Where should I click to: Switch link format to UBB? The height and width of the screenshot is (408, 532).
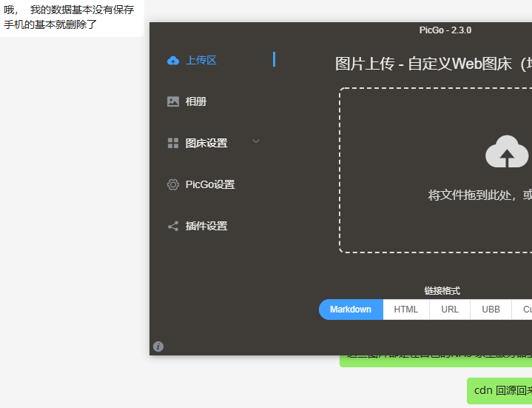click(x=491, y=310)
